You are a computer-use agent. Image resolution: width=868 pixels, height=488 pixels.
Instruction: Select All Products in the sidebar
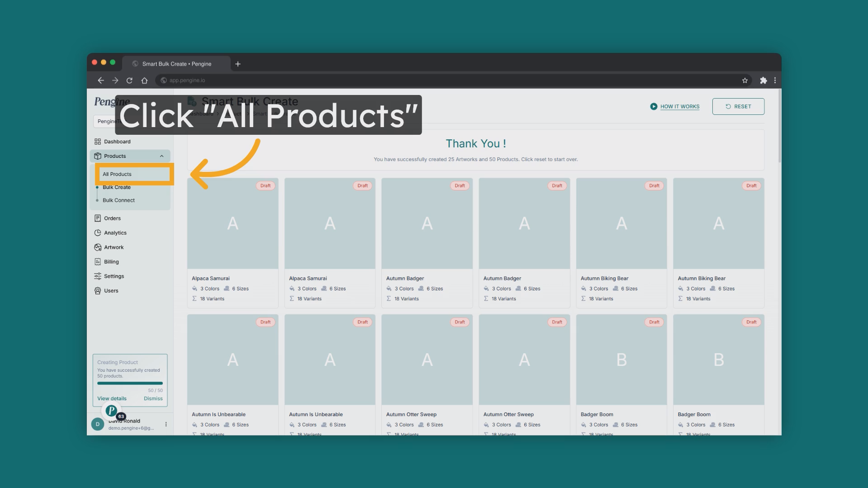click(x=117, y=174)
